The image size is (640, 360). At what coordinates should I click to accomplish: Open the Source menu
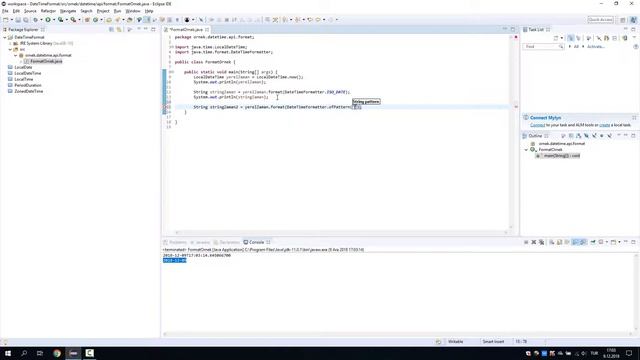(x=30, y=11)
